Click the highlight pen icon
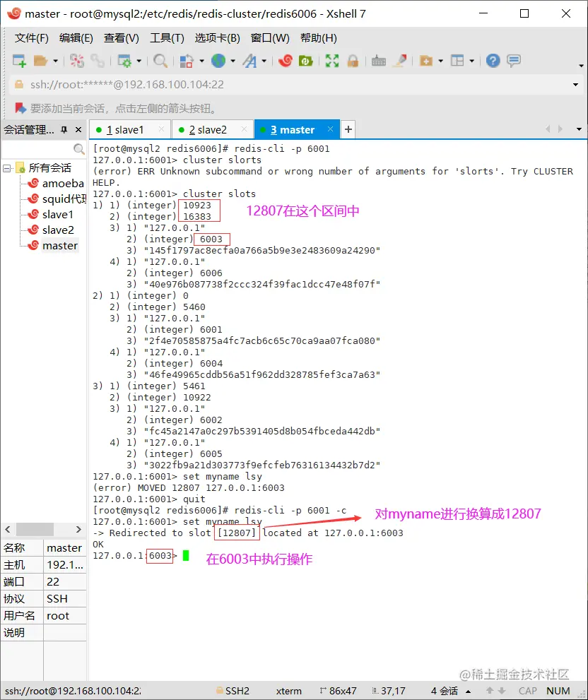The image size is (588, 700). coord(399,61)
